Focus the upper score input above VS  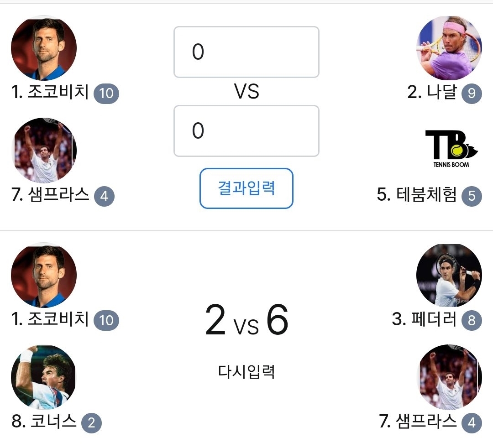coord(246,52)
